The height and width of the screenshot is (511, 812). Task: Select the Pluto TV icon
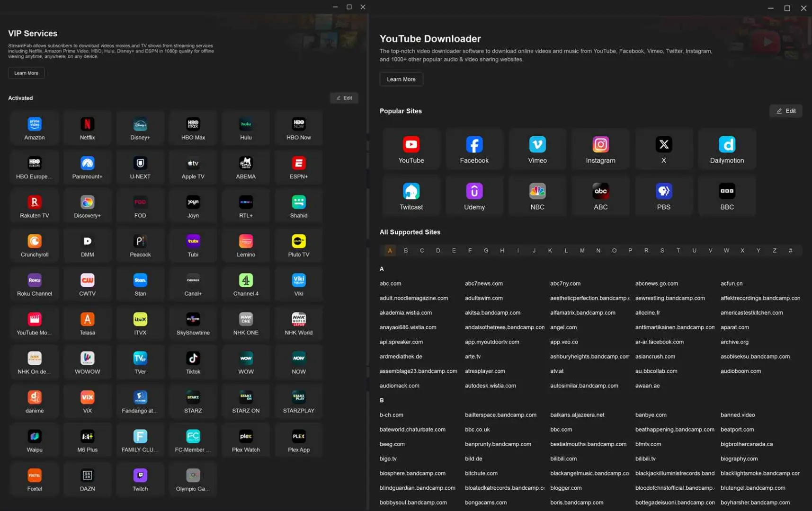(299, 246)
